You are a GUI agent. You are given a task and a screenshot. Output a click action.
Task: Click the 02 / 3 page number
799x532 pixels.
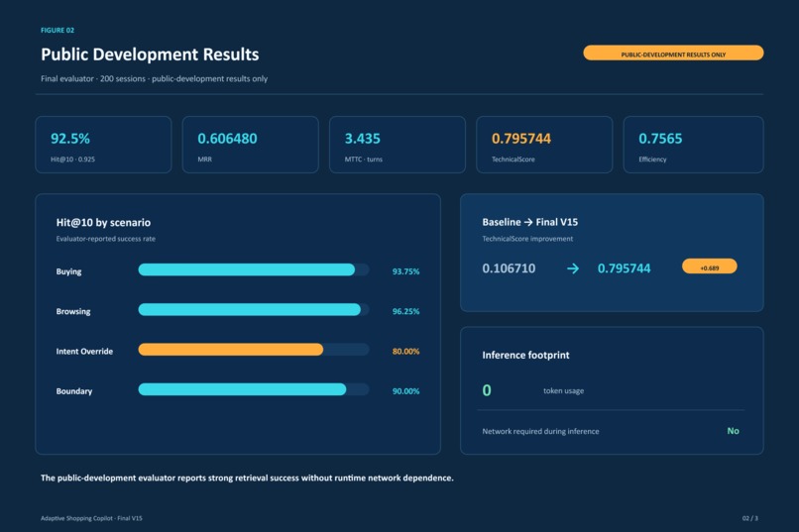tap(750, 518)
